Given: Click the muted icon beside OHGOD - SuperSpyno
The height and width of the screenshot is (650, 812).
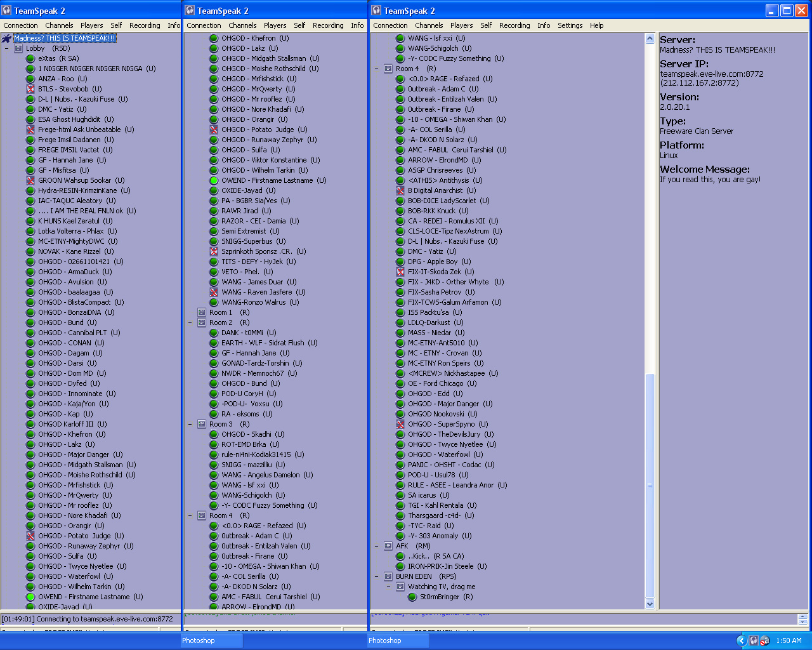Looking at the screenshot, I should pos(400,424).
